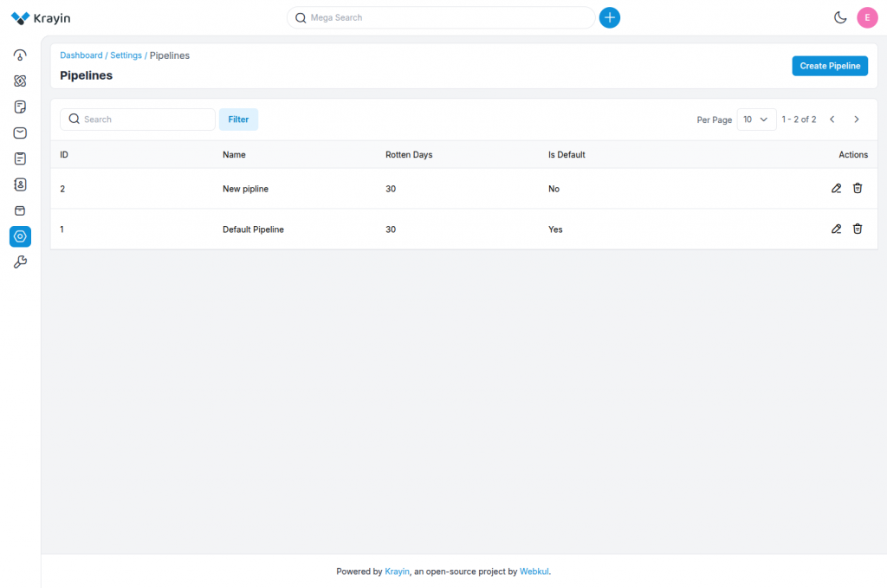
Task: Open the Settings sidebar icon
Action: point(21,236)
